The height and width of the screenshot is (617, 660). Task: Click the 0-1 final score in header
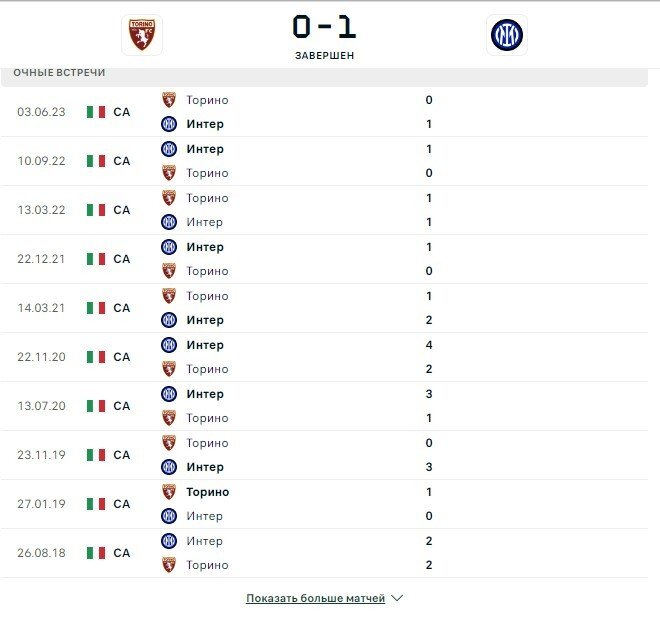point(324,26)
